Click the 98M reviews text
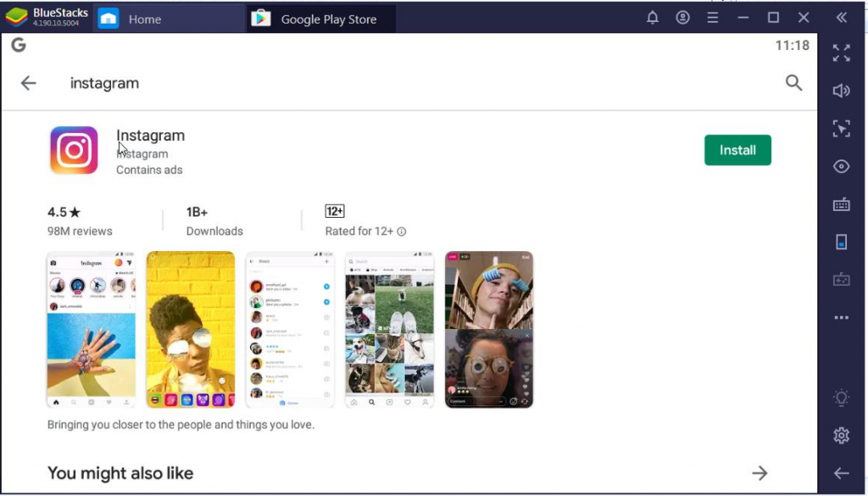The height and width of the screenshot is (496, 868). point(80,231)
